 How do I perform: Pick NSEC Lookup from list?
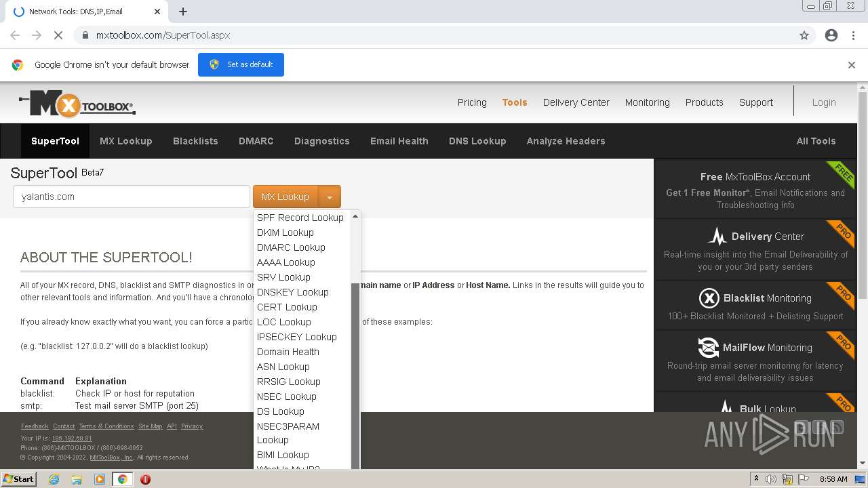point(287,396)
